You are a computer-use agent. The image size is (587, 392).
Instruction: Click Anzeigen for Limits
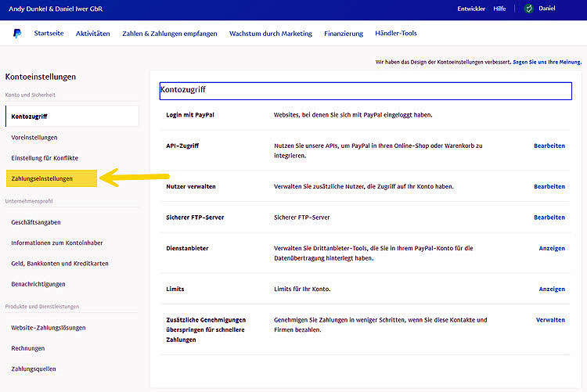pos(552,290)
